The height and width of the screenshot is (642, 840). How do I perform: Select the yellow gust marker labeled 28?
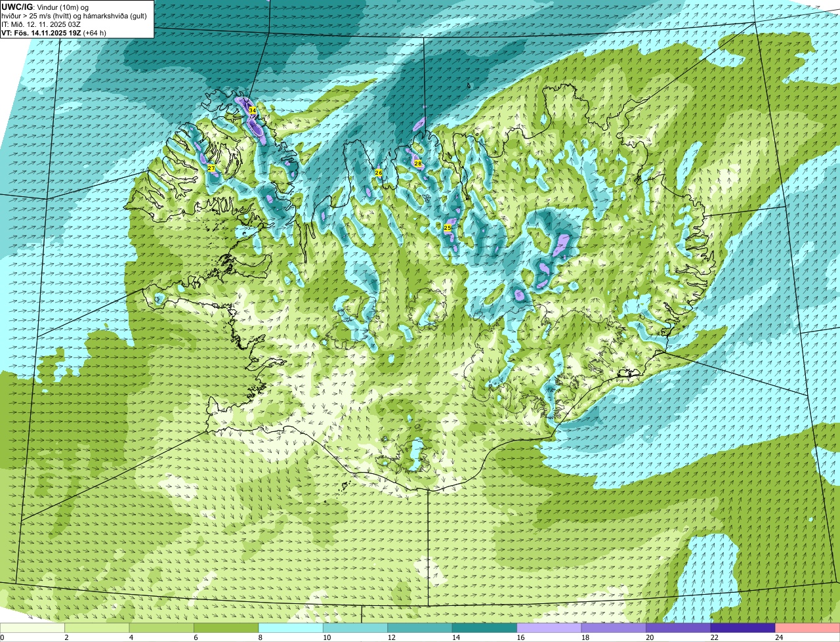417,163
